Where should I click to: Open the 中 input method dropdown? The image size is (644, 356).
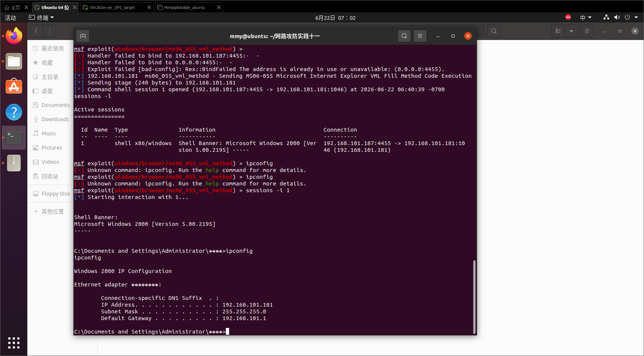586,18
